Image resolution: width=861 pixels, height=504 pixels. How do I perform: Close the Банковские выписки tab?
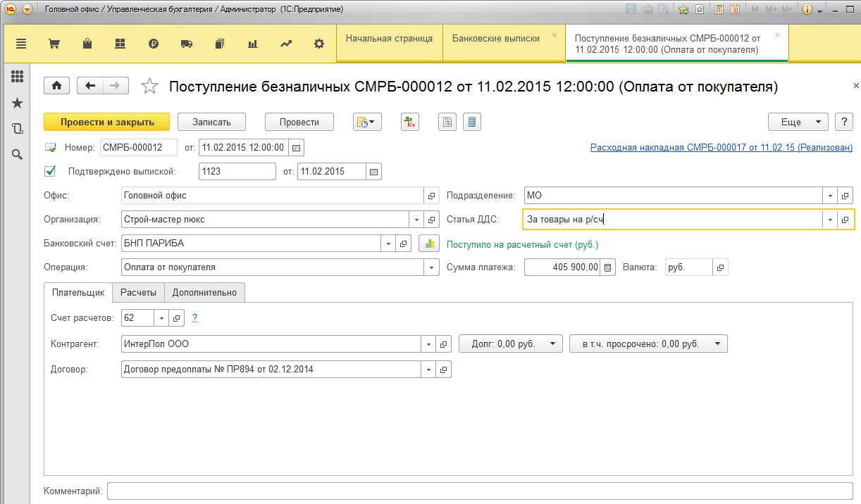[x=554, y=34]
